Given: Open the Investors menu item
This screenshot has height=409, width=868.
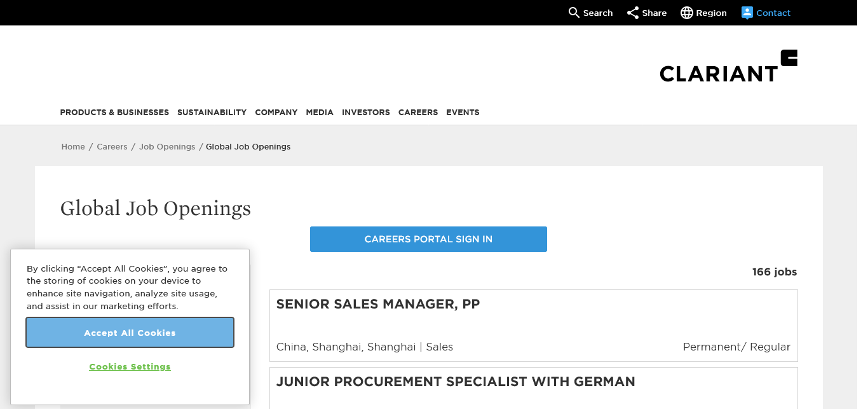Looking at the screenshot, I should point(366,113).
